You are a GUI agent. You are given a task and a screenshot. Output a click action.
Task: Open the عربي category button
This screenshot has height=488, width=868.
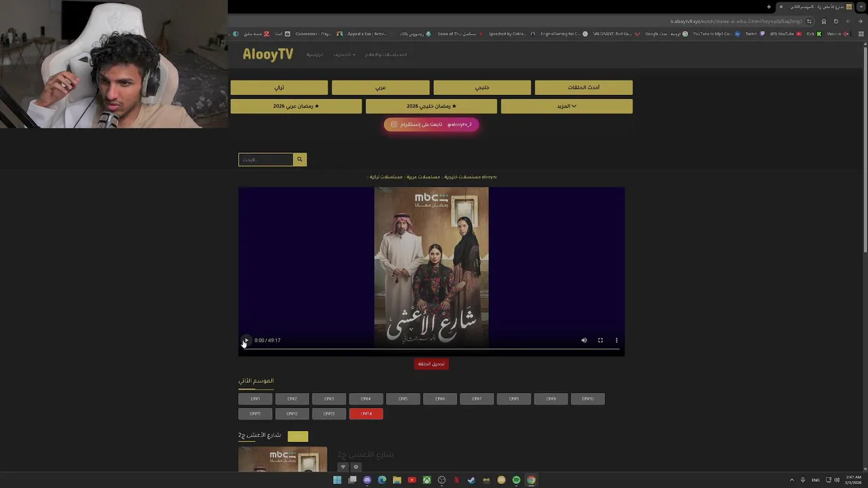coord(380,87)
